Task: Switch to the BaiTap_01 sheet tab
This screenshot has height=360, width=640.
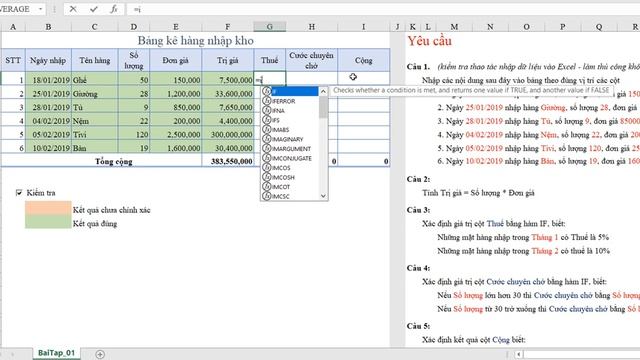Action: (56, 353)
